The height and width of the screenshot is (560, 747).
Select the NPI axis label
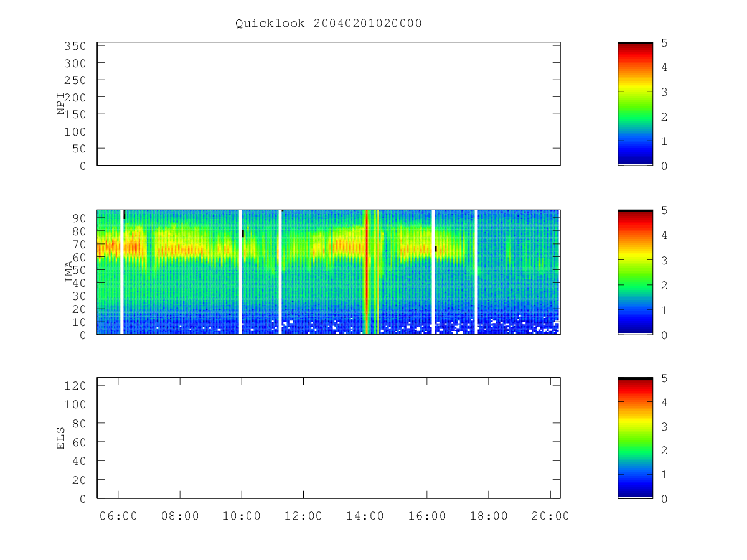(61, 104)
